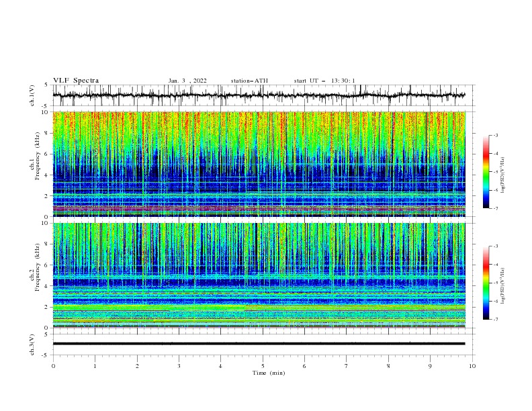532x411 pixels.
Task: Click the "-3" label on ch.1 color scale
Action: click(x=496, y=135)
